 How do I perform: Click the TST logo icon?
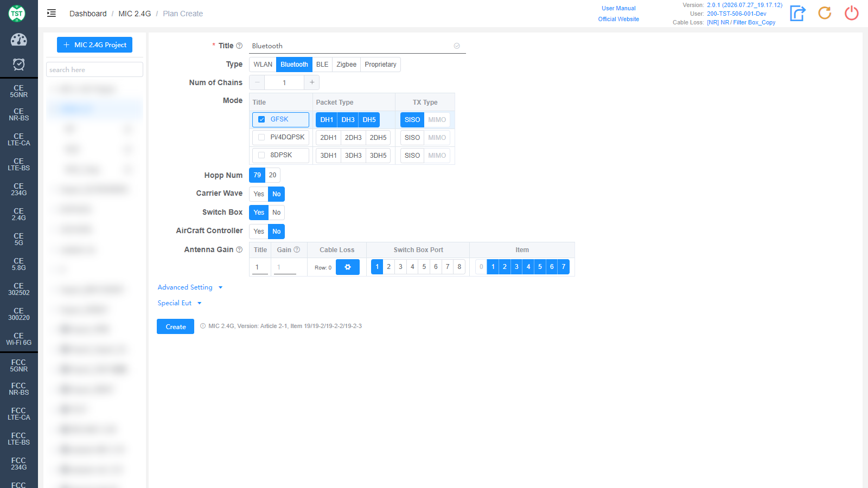coord(17,14)
